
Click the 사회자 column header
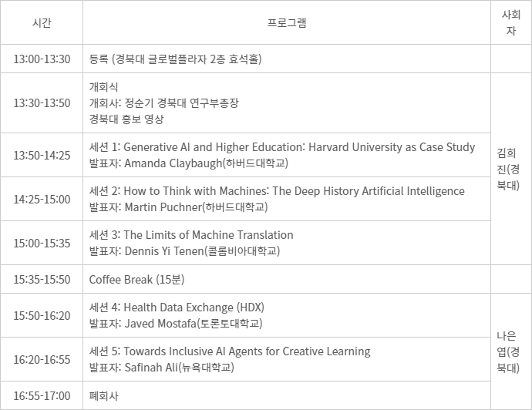(x=510, y=22)
